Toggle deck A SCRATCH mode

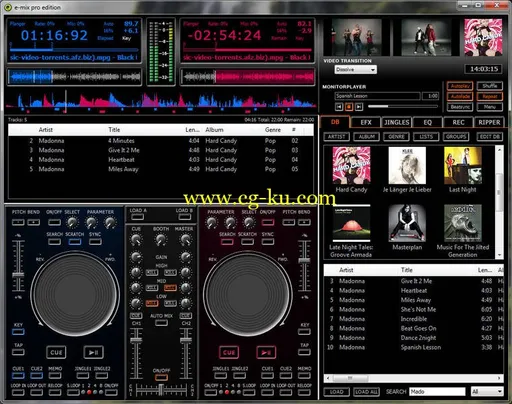pos(75,242)
